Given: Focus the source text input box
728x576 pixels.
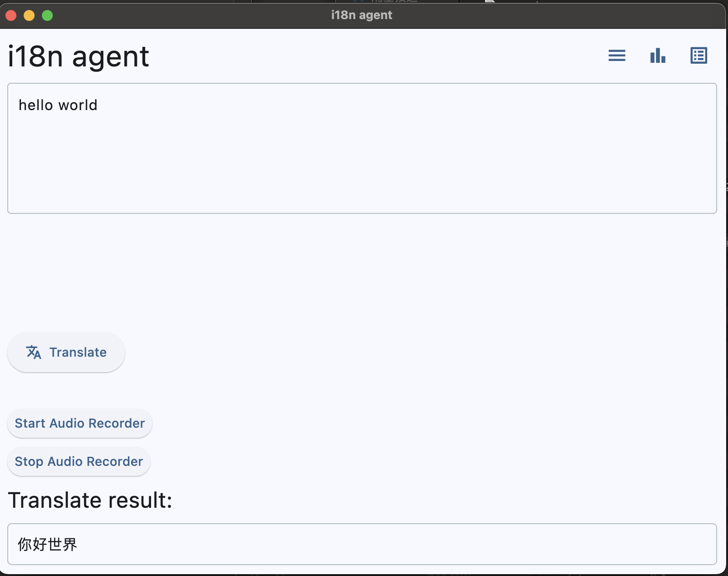Looking at the screenshot, I should point(362,148).
